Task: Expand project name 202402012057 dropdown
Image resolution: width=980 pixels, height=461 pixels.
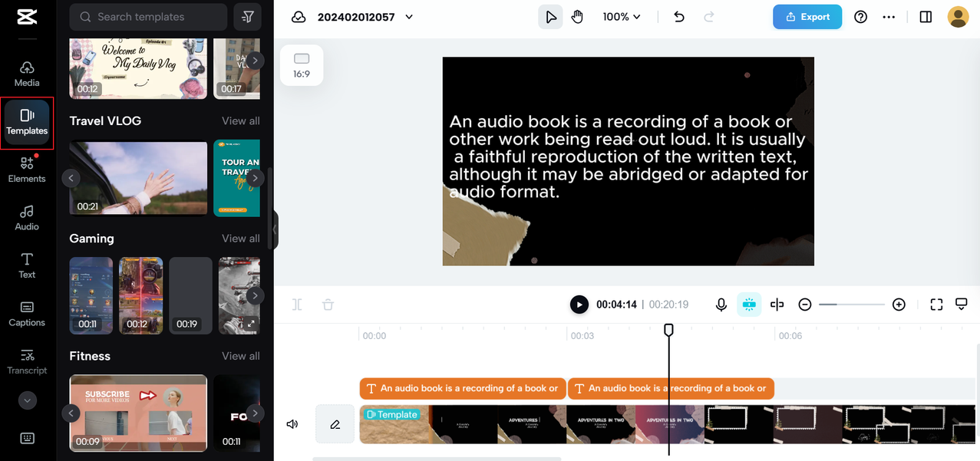Action: (x=409, y=17)
